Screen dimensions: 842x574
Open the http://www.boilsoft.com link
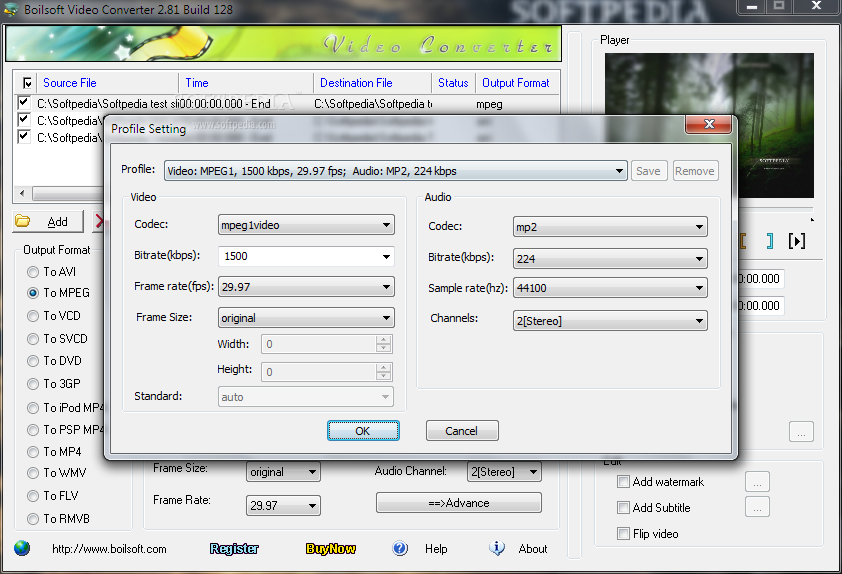pos(109,549)
